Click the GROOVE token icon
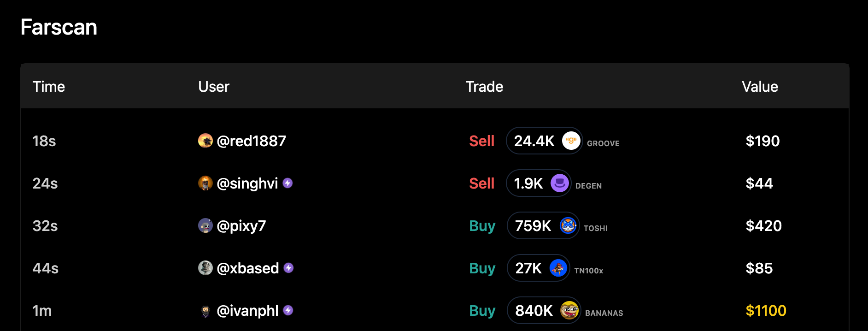The width and height of the screenshot is (868, 331). point(571,141)
